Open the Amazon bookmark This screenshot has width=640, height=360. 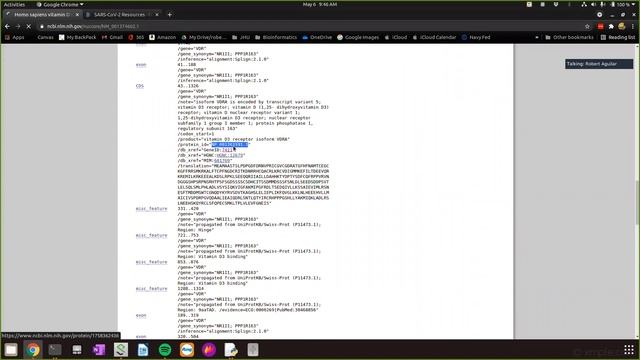point(162,37)
